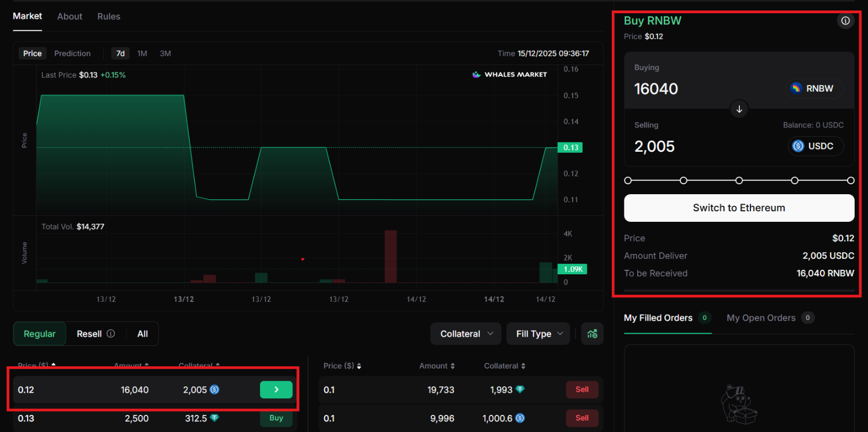Go to the About tab
The height and width of the screenshot is (432, 868).
(x=70, y=17)
